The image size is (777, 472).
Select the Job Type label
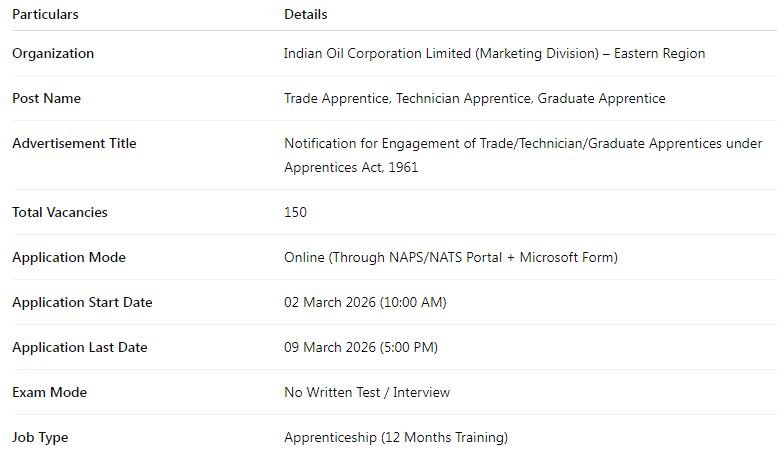pos(40,438)
